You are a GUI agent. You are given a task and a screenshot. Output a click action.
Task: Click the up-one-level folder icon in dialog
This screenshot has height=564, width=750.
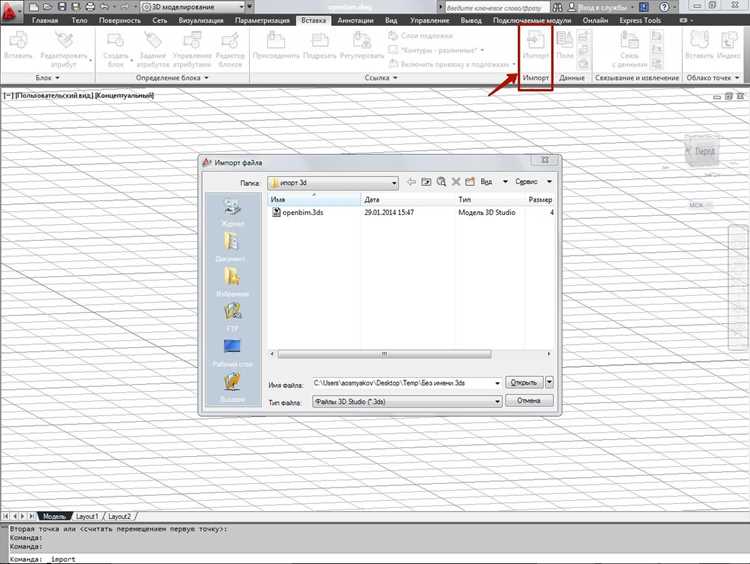[426, 182]
